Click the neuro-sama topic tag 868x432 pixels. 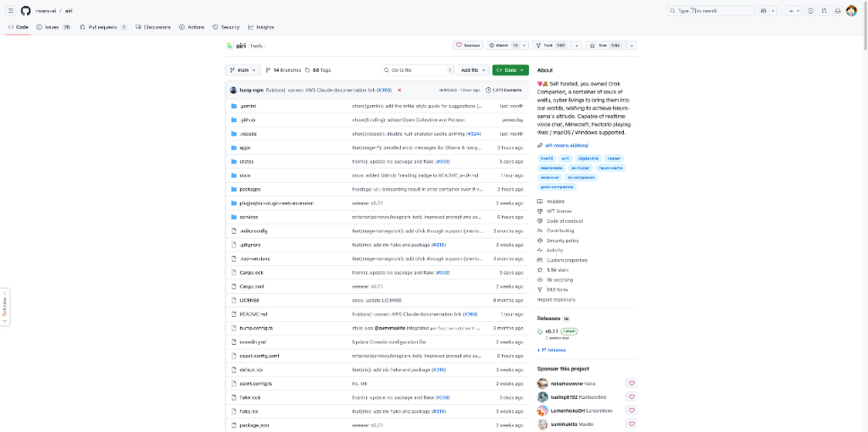click(610, 168)
